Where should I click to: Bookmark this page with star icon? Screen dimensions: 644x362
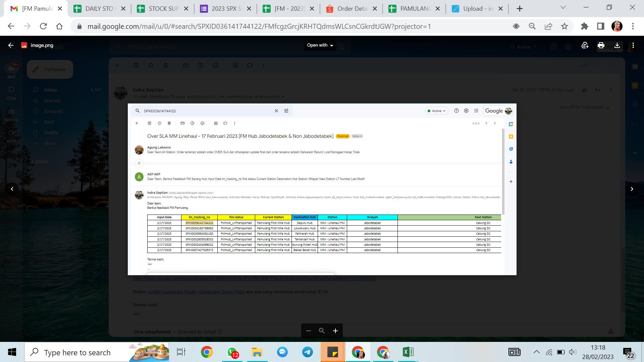565,26
